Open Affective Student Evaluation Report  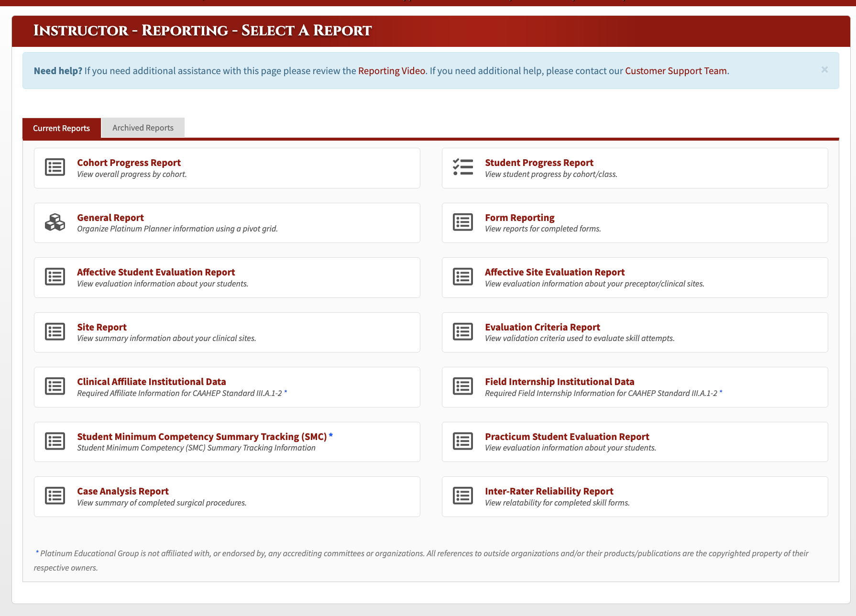click(x=156, y=272)
